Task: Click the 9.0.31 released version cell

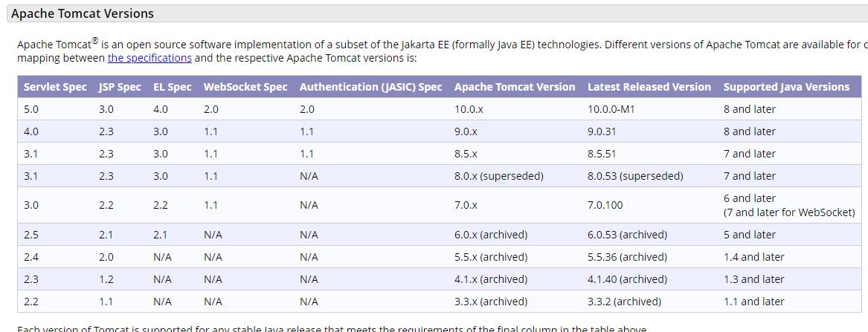Action: [x=602, y=131]
